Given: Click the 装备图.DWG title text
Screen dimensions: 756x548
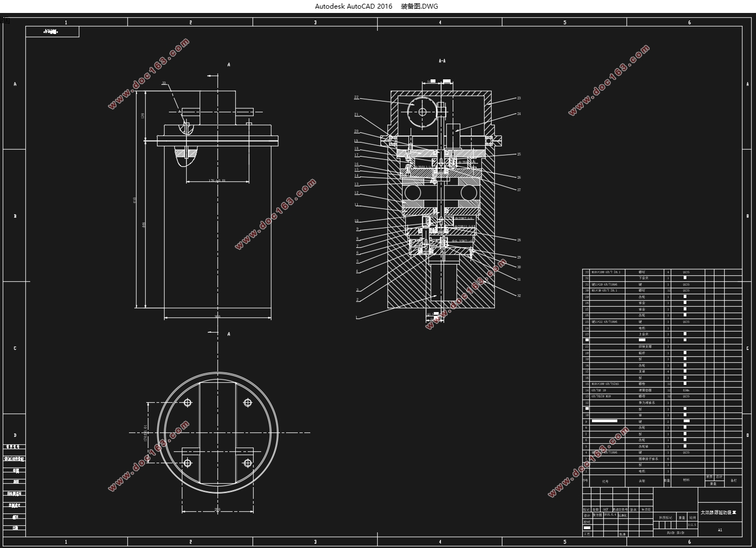Looking at the screenshot, I should (x=419, y=6).
